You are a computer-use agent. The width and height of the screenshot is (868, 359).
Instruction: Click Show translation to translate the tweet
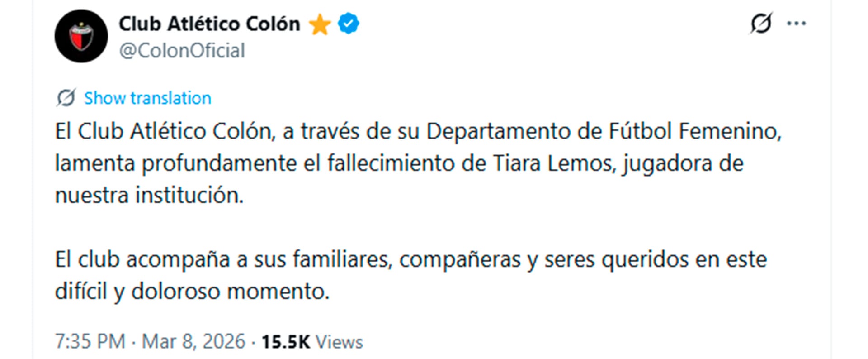tap(146, 97)
